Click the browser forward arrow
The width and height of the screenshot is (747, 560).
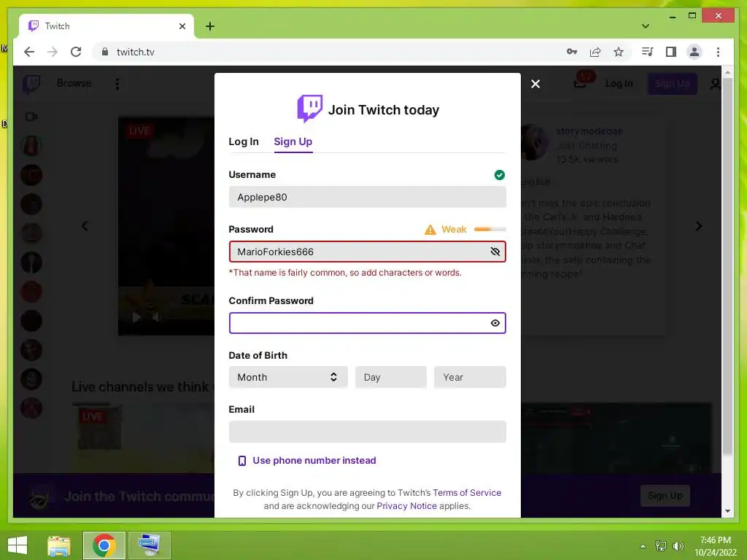tap(53, 52)
